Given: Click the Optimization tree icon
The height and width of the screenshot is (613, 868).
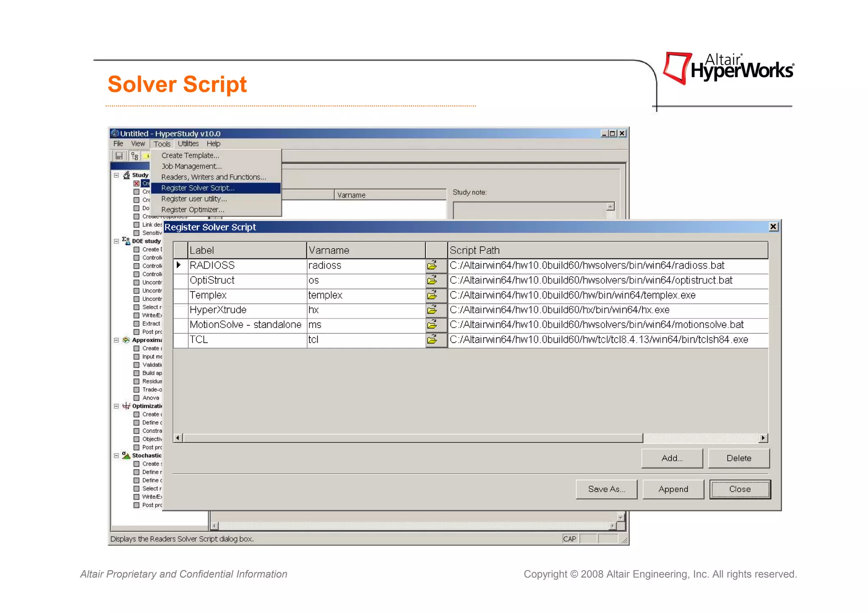Looking at the screenshot, I should point(126,406).
